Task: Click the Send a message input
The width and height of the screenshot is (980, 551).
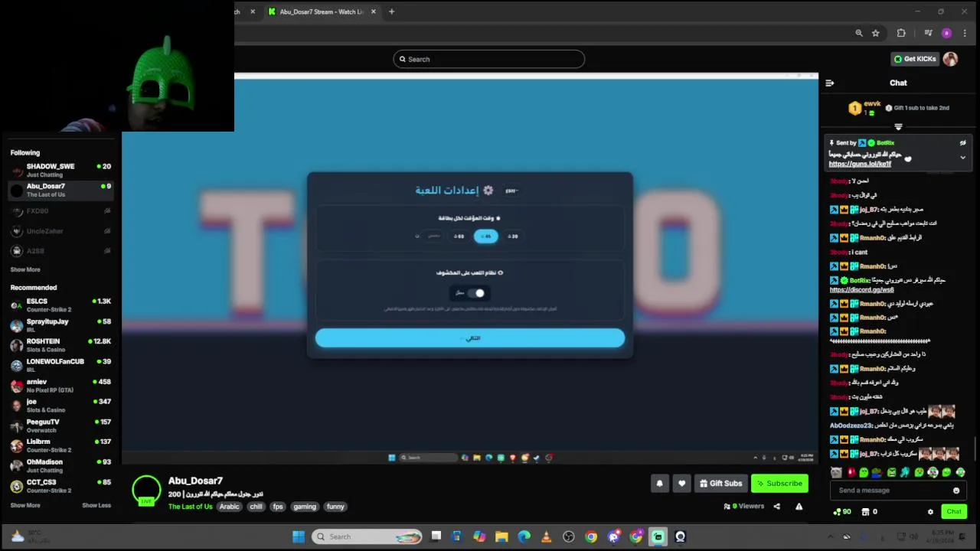Action: coord(897,491)
